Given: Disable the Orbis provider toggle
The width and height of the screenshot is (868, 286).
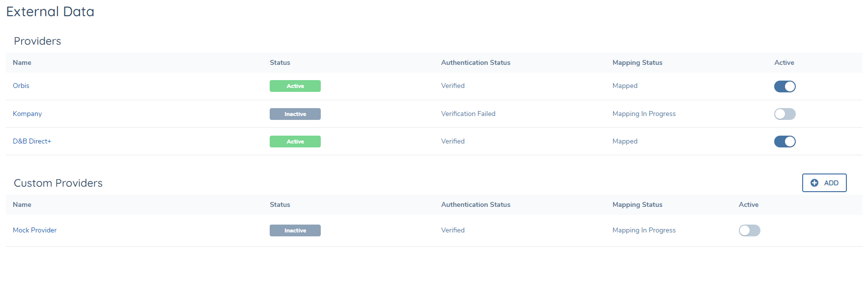Looking at the screenshot, I should pos(784,86).
